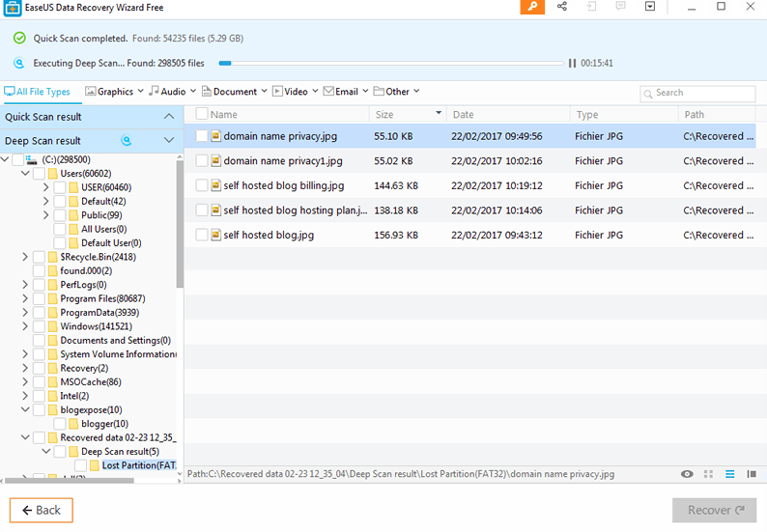The width and height of the screenshot is (767, 532).
Task: Click the Quick Scan completed checkmark icon
Action: click(x=19, y=39)
